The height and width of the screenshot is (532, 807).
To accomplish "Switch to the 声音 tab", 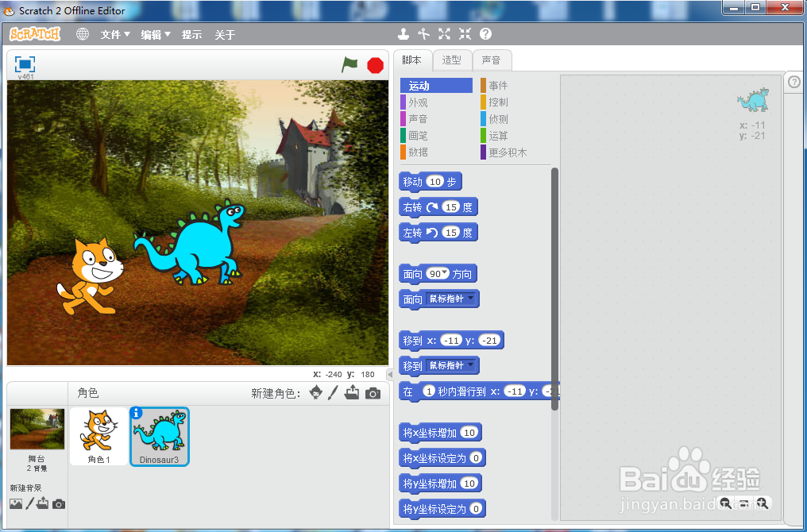I will 491,60.
